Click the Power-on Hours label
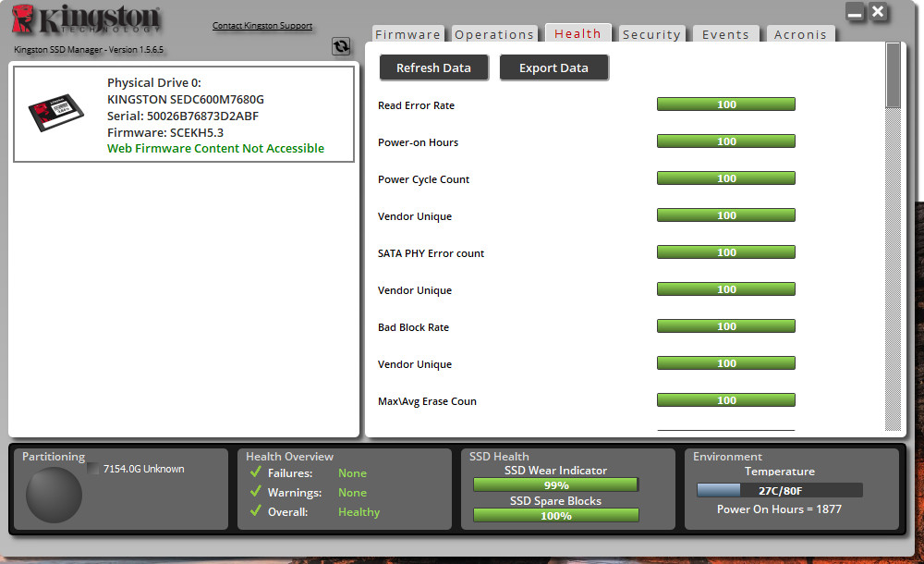 (x=418, y=142)
